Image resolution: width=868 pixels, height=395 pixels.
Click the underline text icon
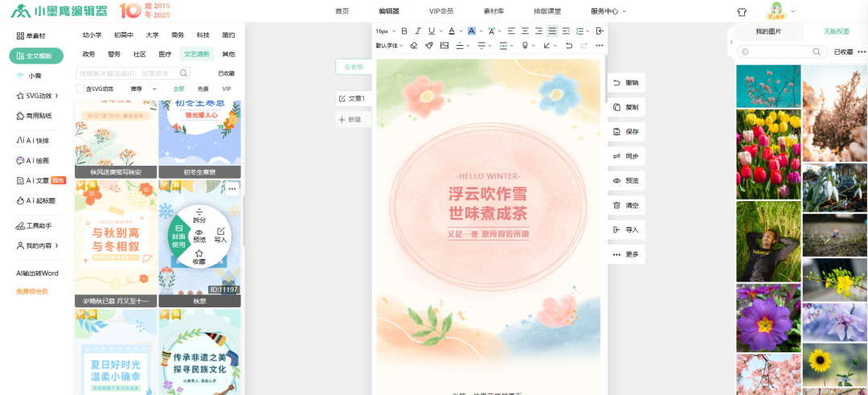tap(432, 31)
